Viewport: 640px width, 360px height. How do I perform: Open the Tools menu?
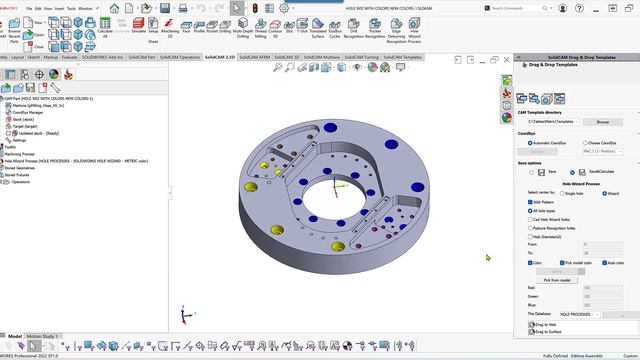click(x=71, y=8)
